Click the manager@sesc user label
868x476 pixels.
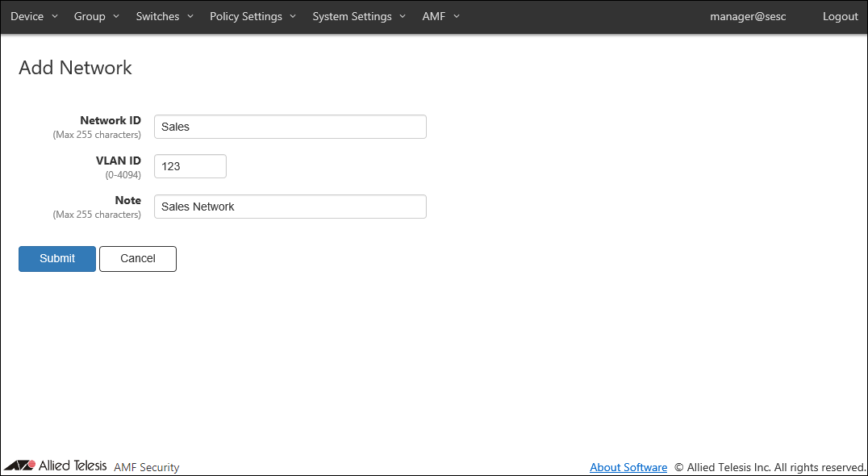click(748, 16)
